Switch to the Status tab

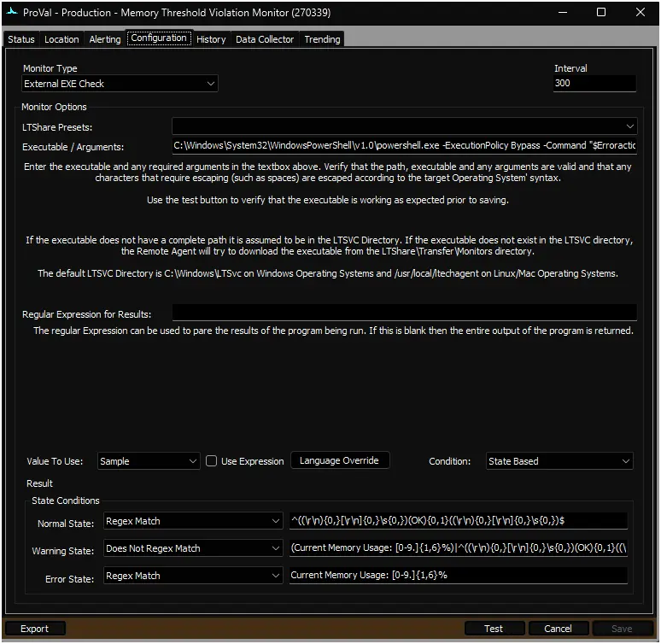[x=21, y=39]
